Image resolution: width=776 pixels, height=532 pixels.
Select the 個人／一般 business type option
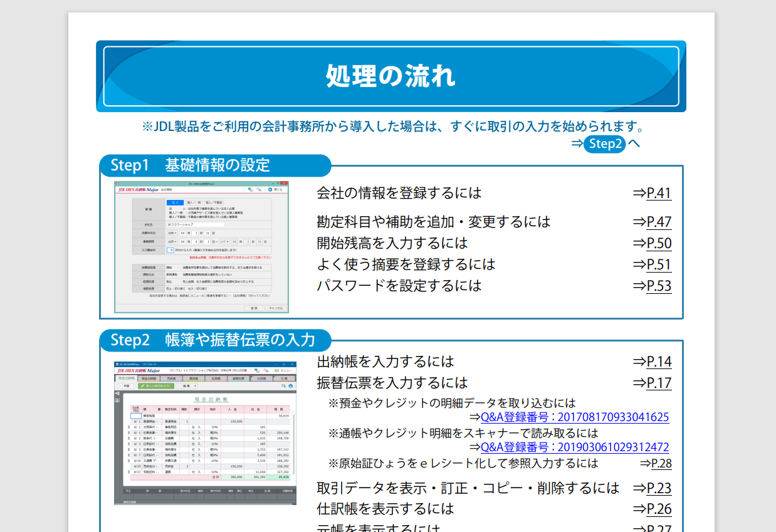tap(194, 202)
